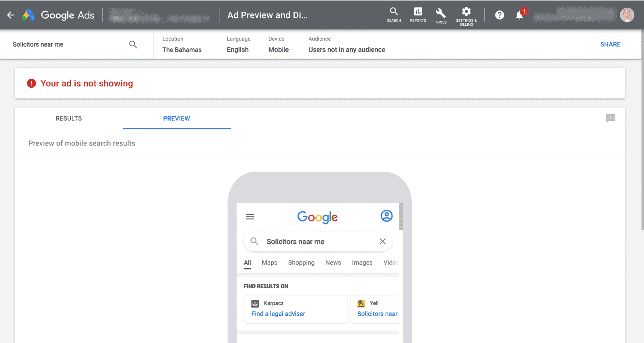Click the Google logo in preview
This screenshot has height=343, width=644.
coord(317,217)
